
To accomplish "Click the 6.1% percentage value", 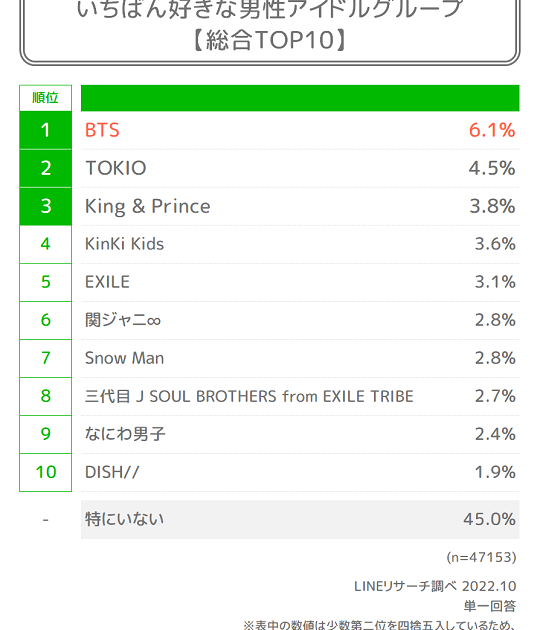I will 492,130.
